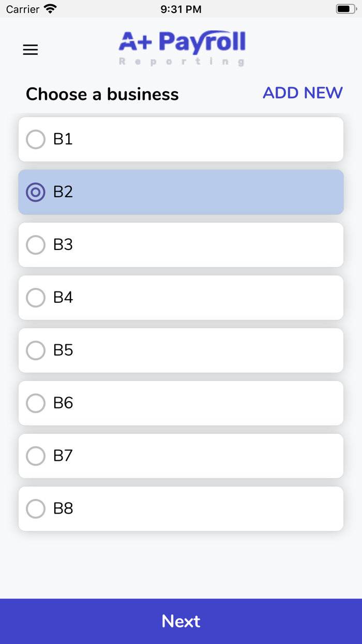Image resolution: width=362 pixels, height=644 pixels.
Task: Open the hamburger menu
Action: coord(31,50)
